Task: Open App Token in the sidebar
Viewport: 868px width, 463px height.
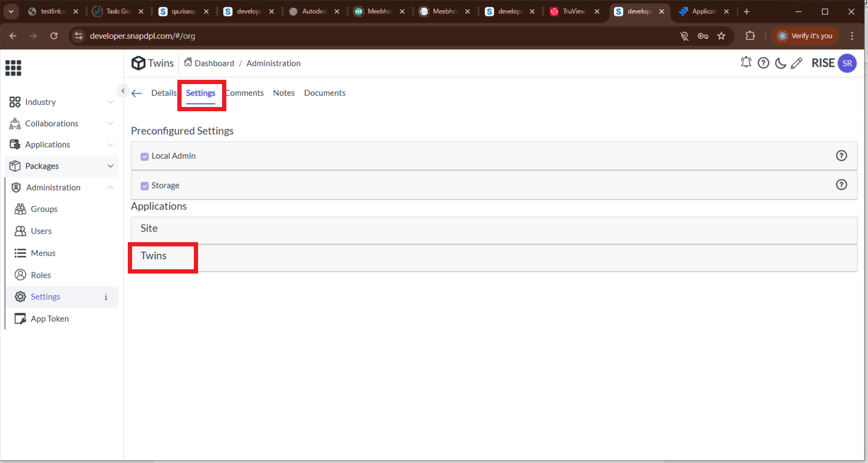Action: pos(50,319)
